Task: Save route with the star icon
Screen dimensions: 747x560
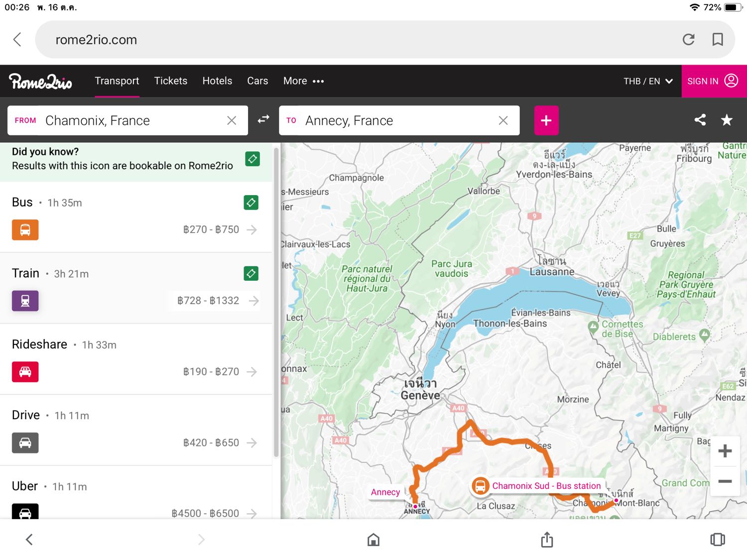Action: 727,119
